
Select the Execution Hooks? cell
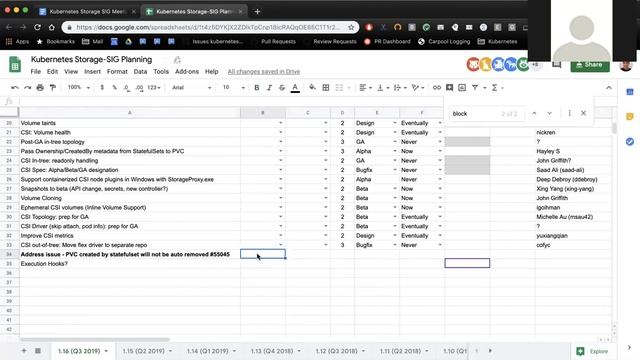(130, 264)
